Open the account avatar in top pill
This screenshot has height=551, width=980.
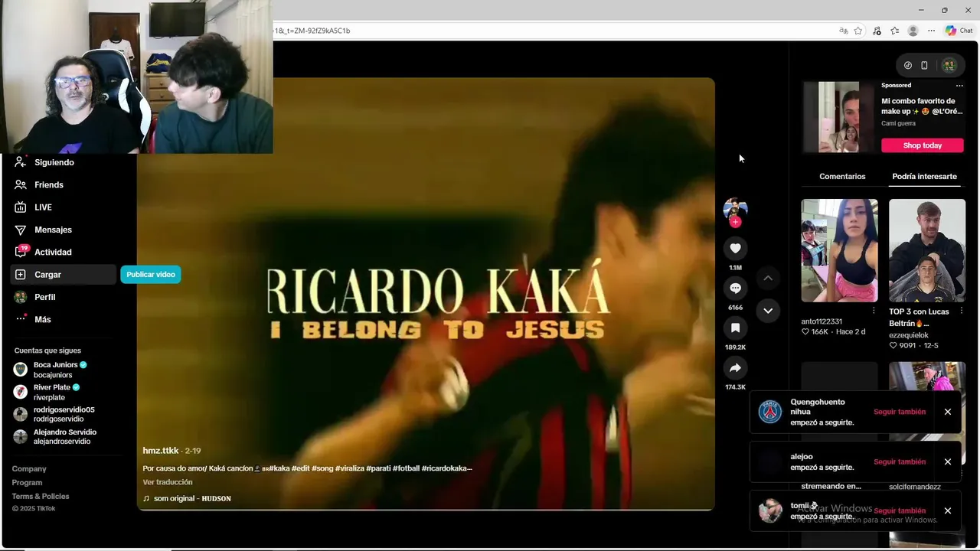point(949,65)
